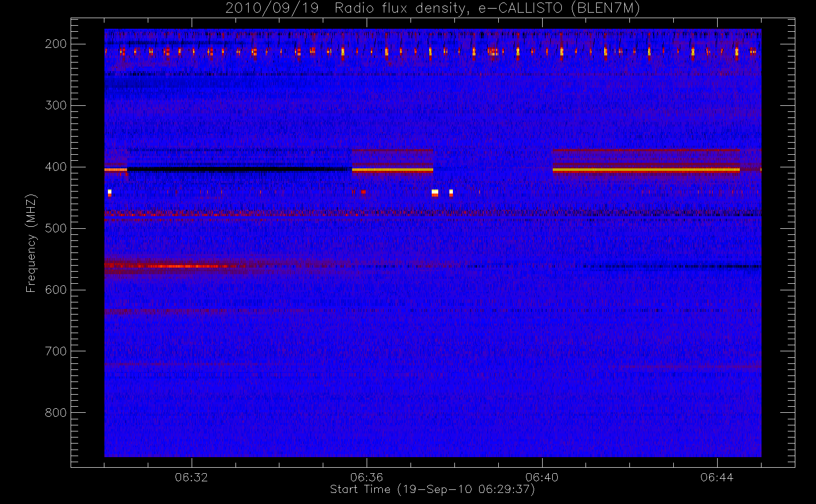Image resolution: width=816 pixels, height=504 pixels.
Task: Click the 700 frequency tick label
Action: tap(56, 351)
